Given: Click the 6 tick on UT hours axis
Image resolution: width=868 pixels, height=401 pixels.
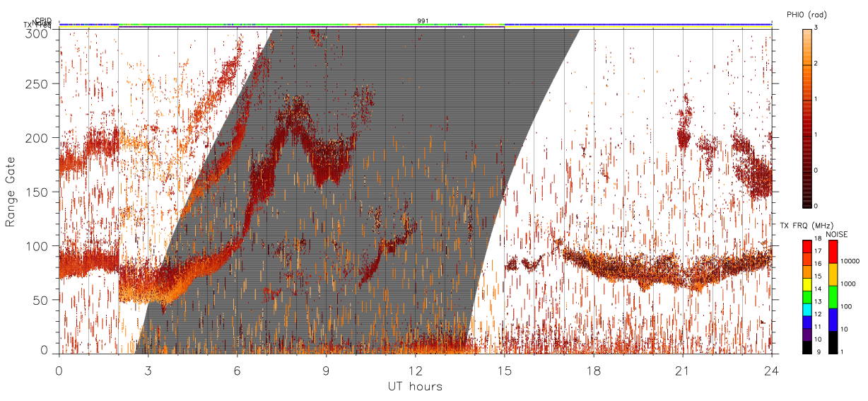Looking at the screenshot, I should pyautogui.click(x=237, y=370).
